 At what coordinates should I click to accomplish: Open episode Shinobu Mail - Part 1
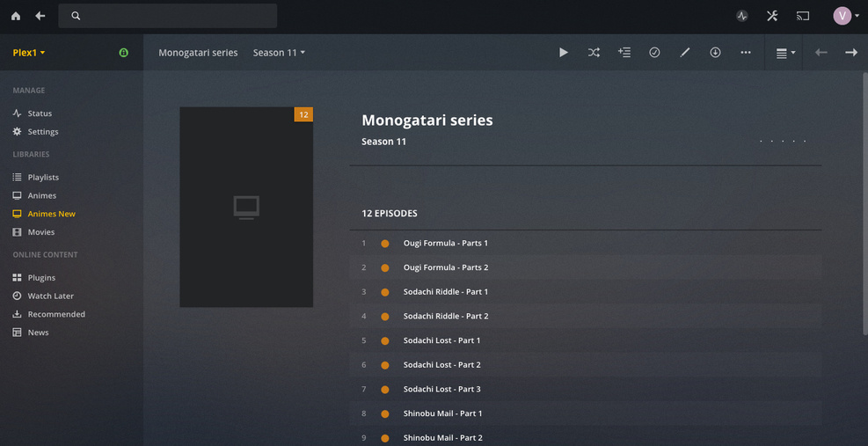[443, 413]
